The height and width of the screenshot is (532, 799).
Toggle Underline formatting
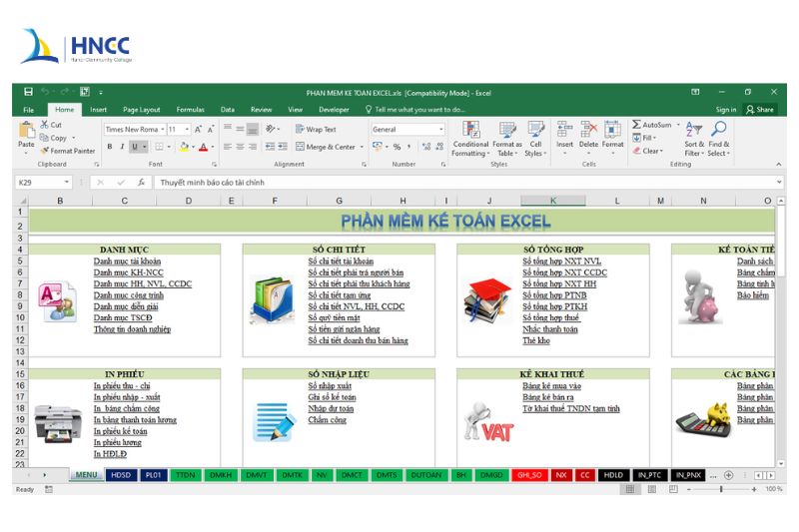(135, 147)
